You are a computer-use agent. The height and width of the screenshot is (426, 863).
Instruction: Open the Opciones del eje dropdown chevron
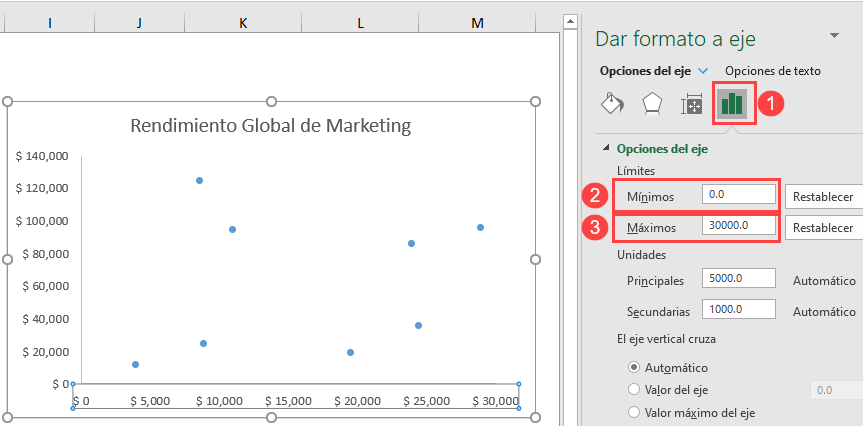click(x=703, y=71)
